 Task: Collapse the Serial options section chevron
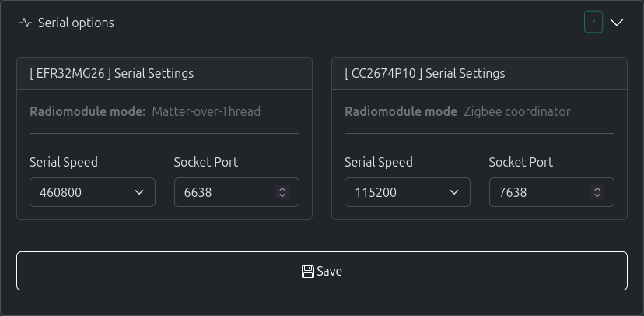[x=617, y=23]
